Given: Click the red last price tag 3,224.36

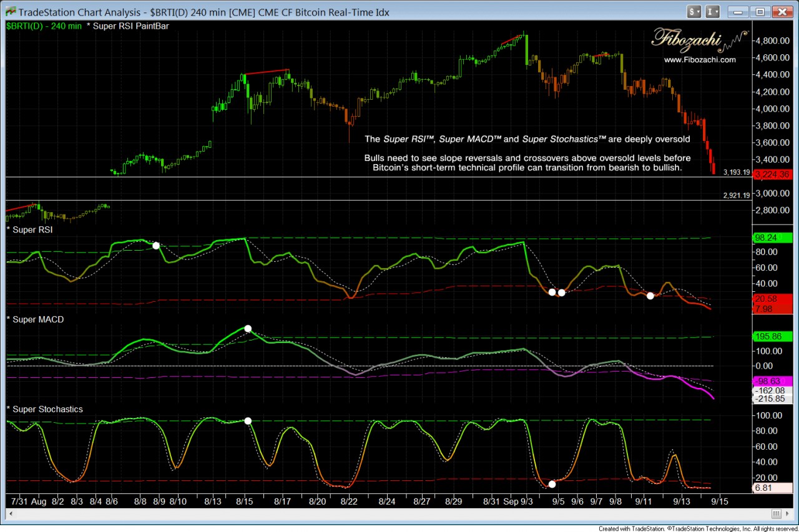Looking at the screenshot, I should click(773, 175).
